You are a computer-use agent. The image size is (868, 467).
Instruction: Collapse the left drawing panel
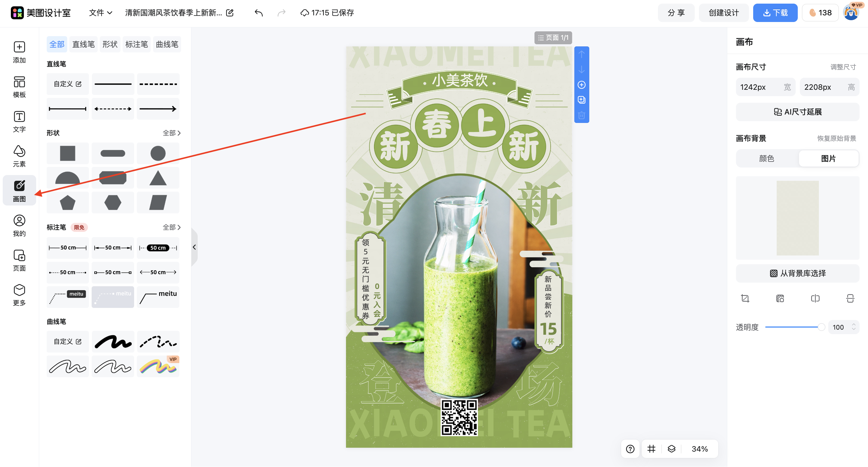point(194,247)
